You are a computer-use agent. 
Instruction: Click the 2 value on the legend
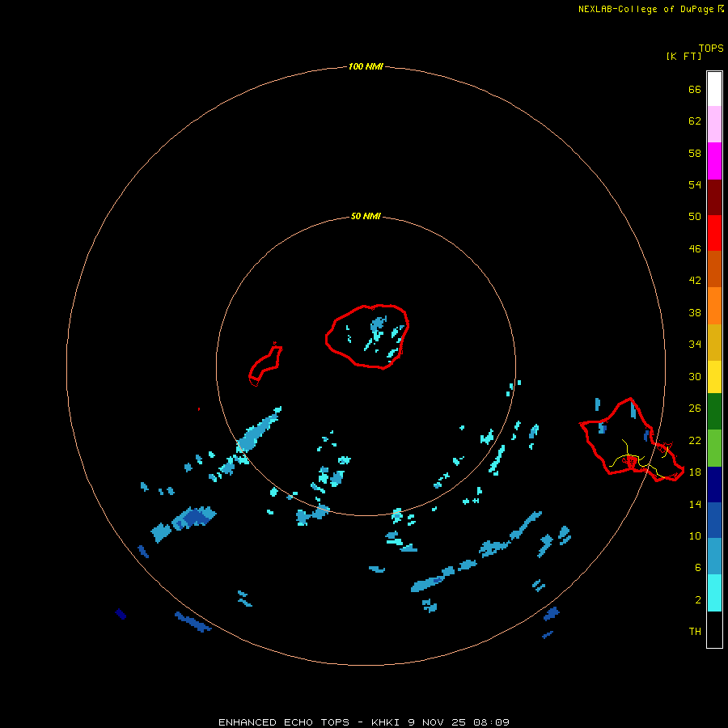(x=698, y=600)
